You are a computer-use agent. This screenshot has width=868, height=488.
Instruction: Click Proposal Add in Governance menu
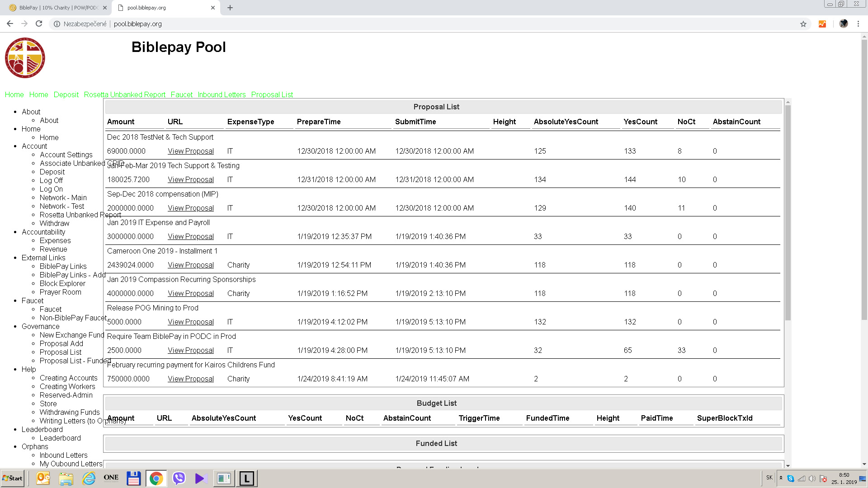pyautogui.click(x=61, y=344)
